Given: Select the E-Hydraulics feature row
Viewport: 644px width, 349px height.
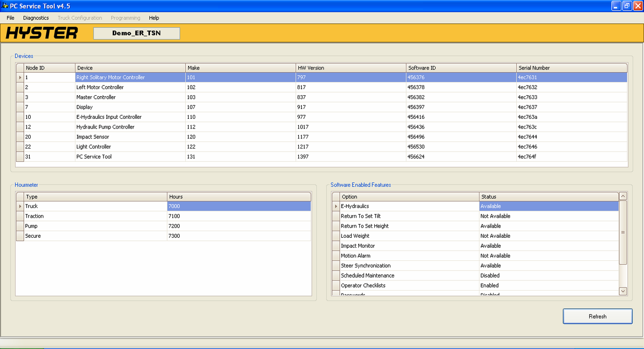Looking at the screenshot, I should [475, 206].
